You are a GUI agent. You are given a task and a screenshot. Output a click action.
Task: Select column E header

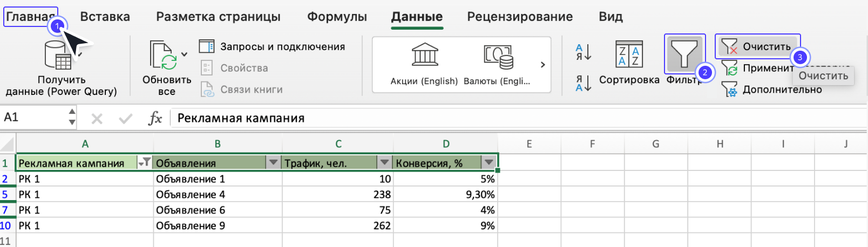pyautogui.click(x=529, y=144)
